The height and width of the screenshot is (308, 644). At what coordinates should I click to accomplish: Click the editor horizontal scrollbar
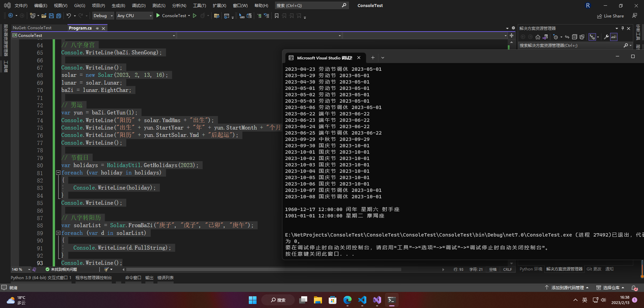pyautogui.click(x=264, y=269)
